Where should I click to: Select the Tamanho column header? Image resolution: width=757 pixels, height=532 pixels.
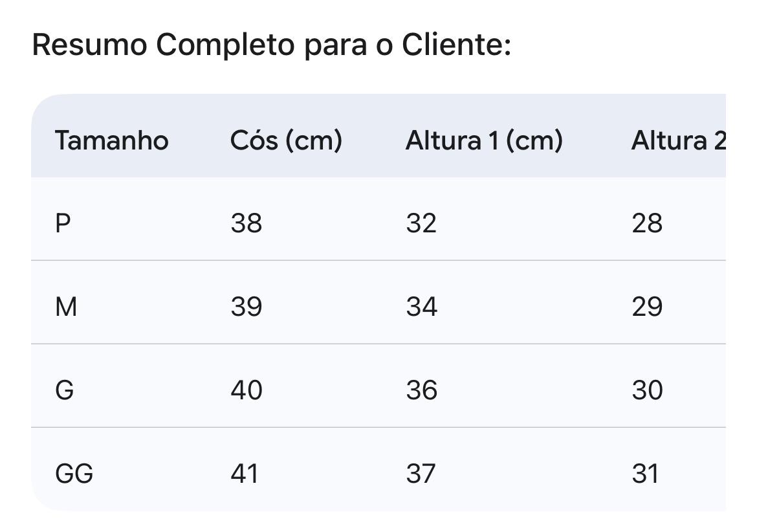[111, 140]
